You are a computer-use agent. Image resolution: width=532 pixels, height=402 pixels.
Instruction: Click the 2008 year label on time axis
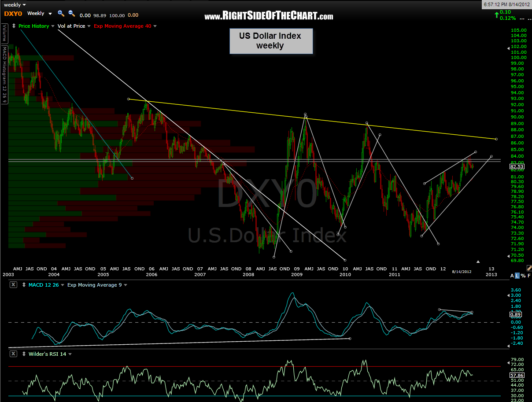tap(248, 274)
